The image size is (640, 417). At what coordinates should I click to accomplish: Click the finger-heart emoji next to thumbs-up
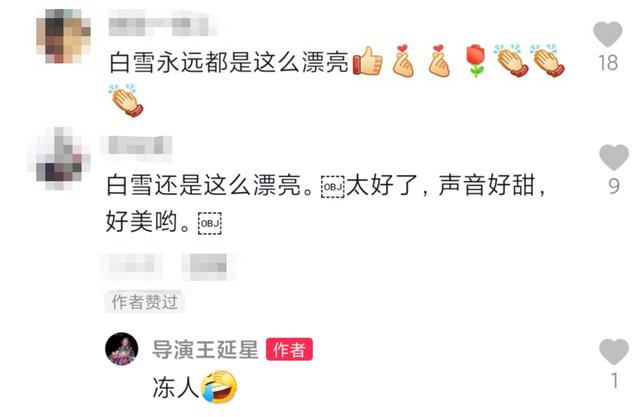tap(403, 60)
